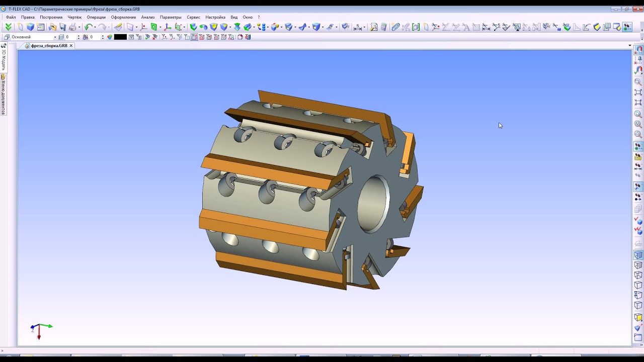
Task: Toggle the rightmost top toolbar button
Action: pyautogui.click(x=627, y=27)
